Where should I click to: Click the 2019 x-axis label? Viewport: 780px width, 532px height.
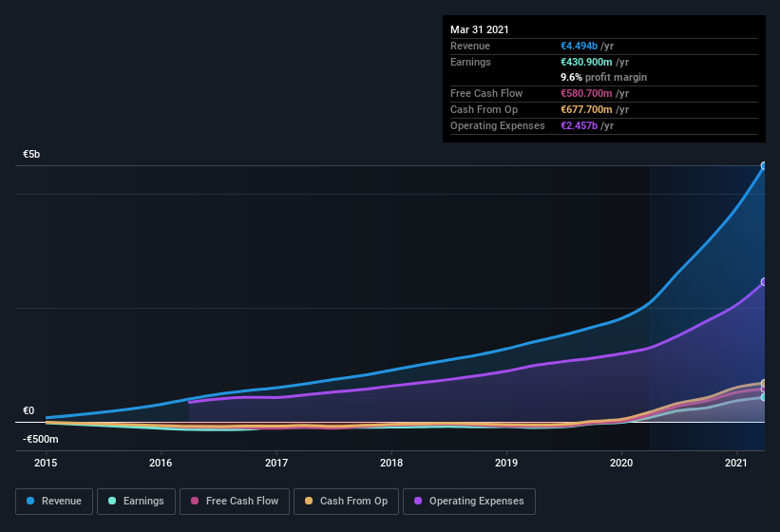coord(506,463)
